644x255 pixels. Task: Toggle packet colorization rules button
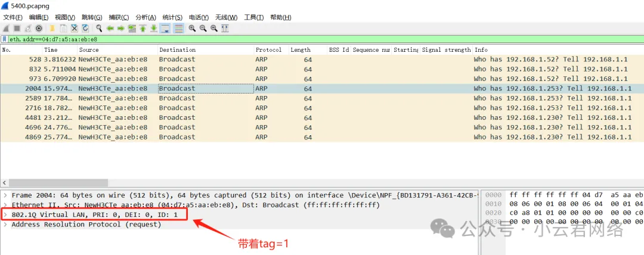click(178, 28)
